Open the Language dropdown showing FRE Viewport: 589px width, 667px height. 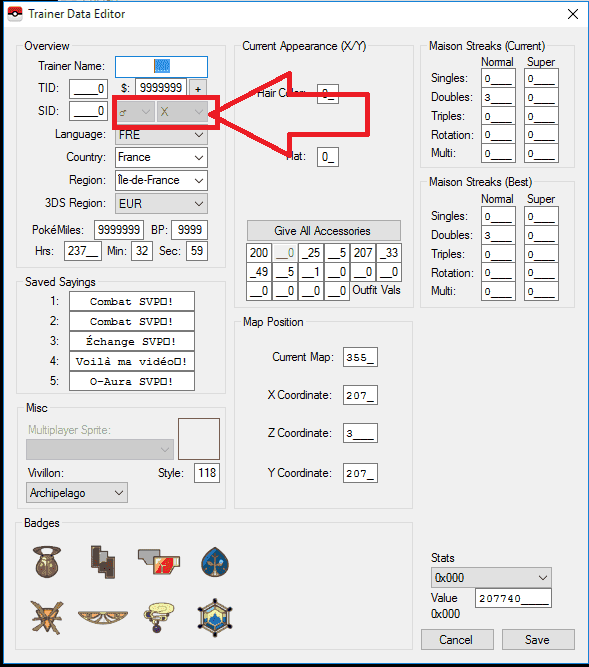(161, 135)
